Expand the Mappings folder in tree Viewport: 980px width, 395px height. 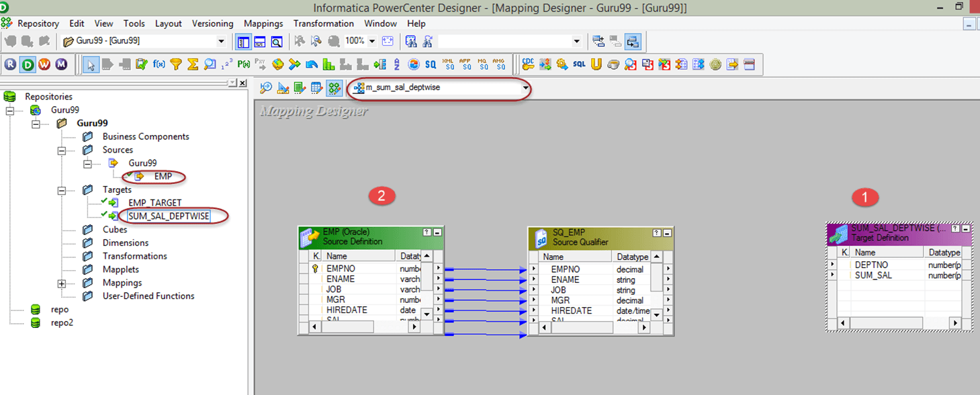click(62, 283)
